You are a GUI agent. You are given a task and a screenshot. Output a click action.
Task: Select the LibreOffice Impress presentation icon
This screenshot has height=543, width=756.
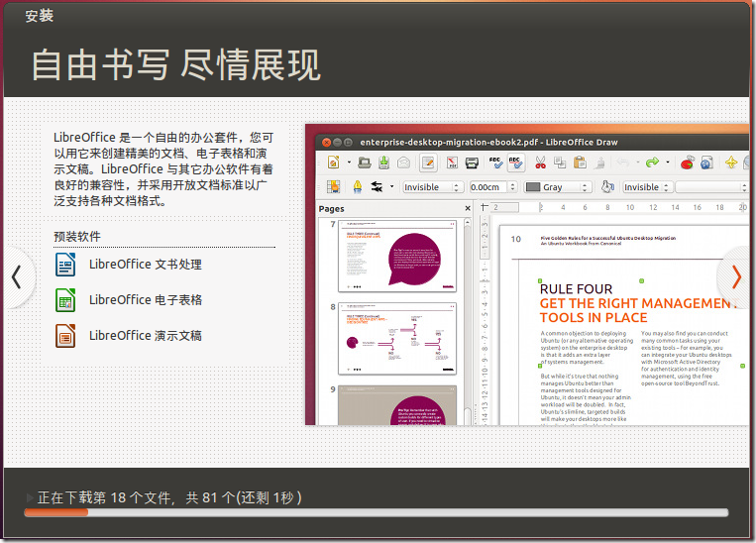coord(65,336)
